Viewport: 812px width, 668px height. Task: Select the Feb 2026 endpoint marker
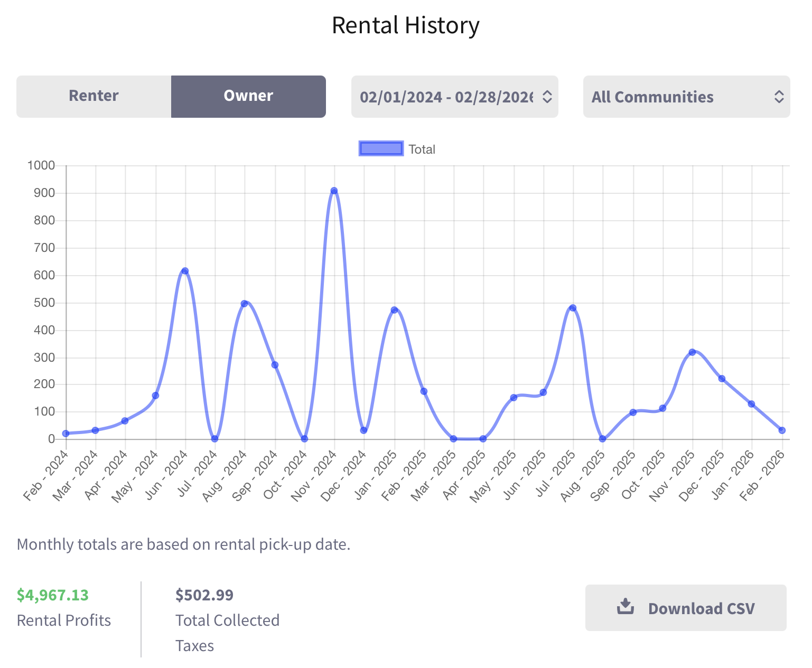[782, 430]
